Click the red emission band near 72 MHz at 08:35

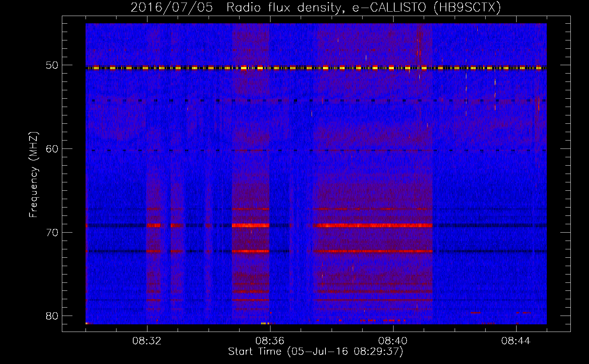coord(250,251)
